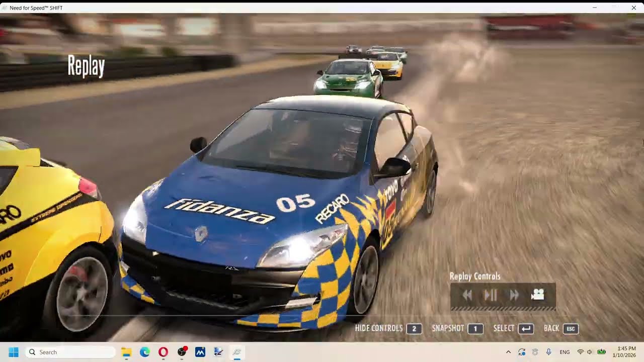Click the Enter key hint icon
Viewport: 644px width, 362px height.
(x=526, y=329)
